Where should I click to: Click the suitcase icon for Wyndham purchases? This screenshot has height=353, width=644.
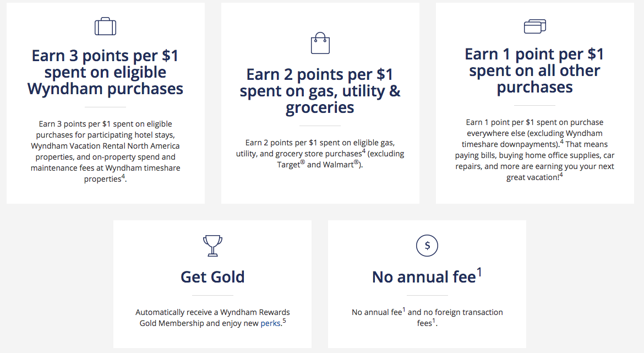pyautogui.click(x=105, y=26)
